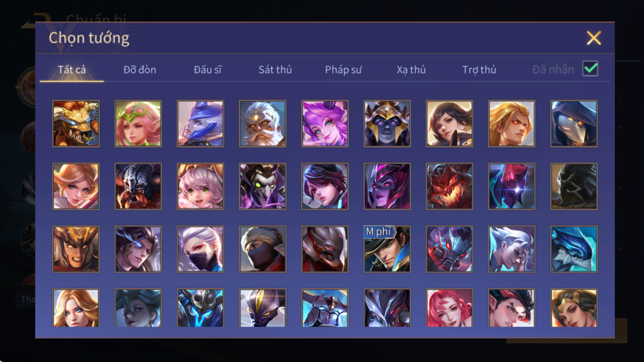Select the orange bull-beast hero portrait
This screenshot has width=644, height=362.
coord(76,124)
